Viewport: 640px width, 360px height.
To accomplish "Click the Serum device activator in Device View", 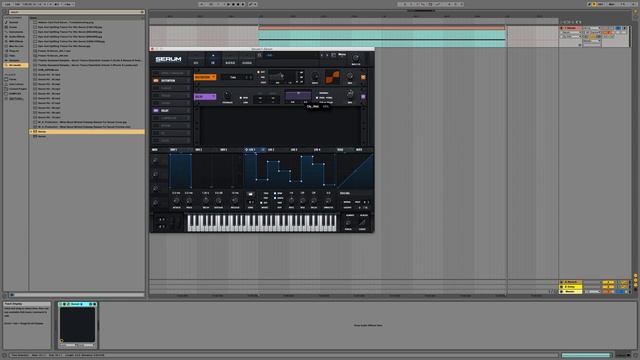I will coord(60,304).
